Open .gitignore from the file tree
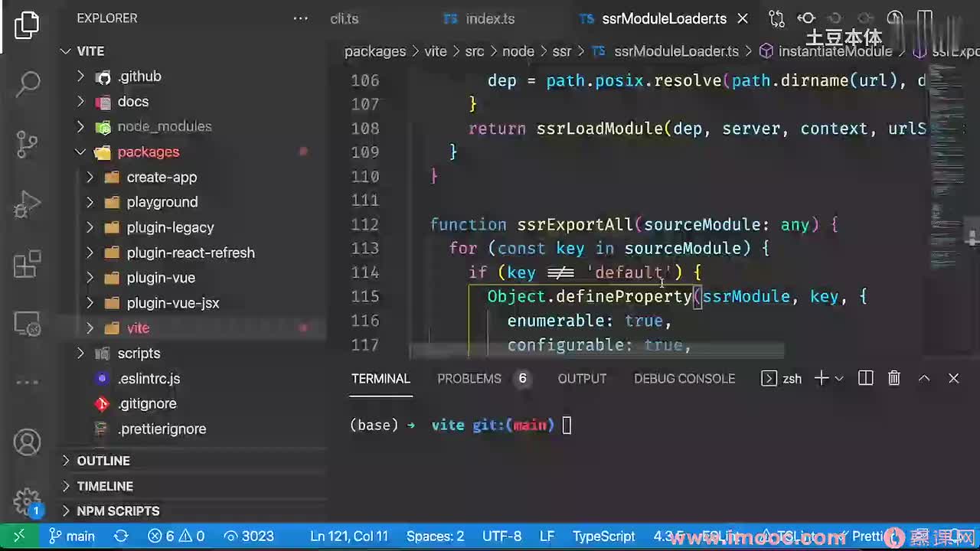 147,403
